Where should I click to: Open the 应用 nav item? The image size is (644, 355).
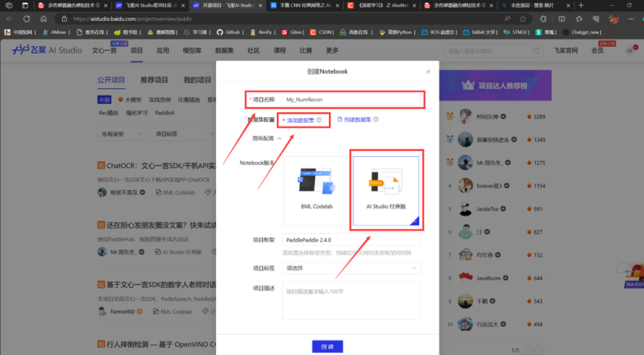click(163, 51)
